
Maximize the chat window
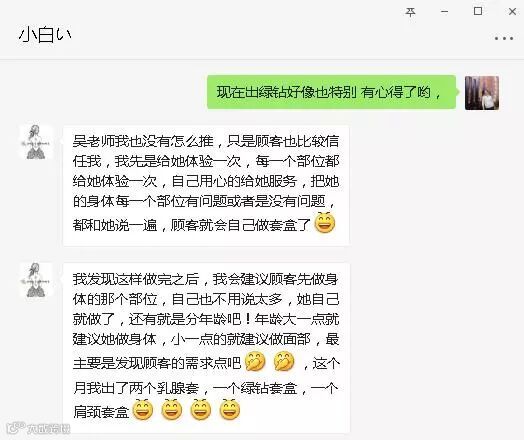pyautogui.click(x=478, y=11)
